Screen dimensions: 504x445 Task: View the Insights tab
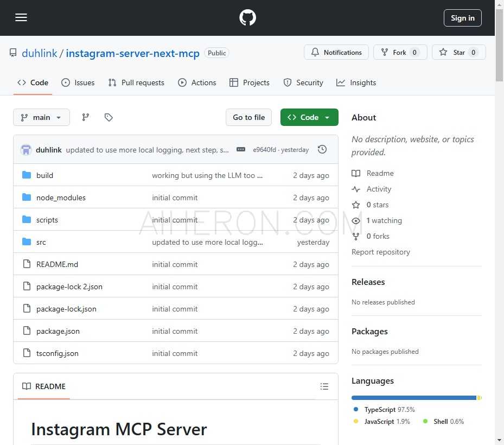(x=356, y=82)
